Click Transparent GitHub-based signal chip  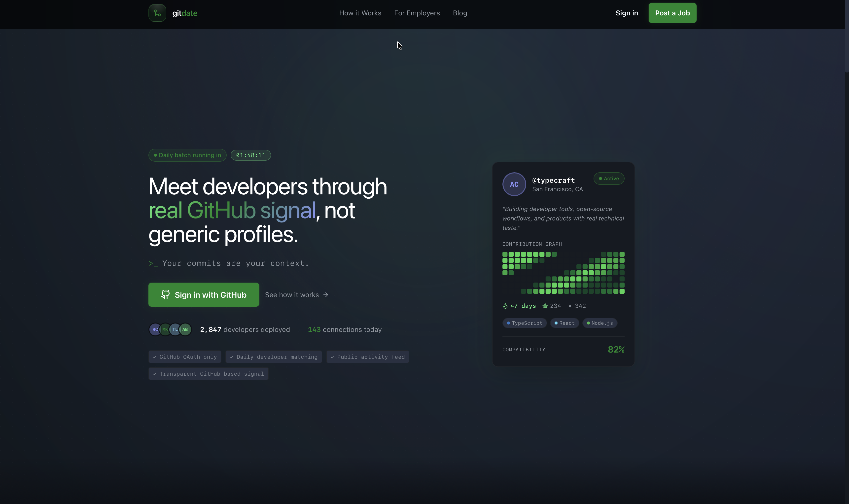[x=209, y=374]
